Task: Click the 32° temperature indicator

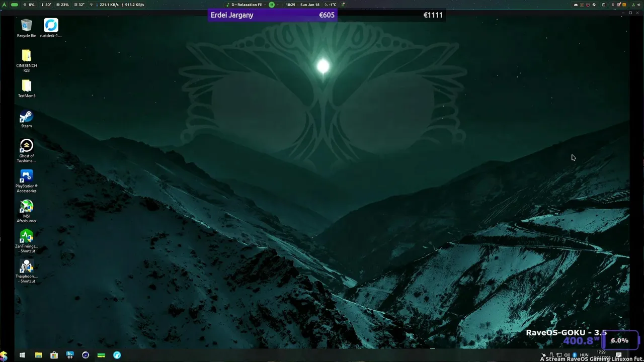Action: [79, 5]
